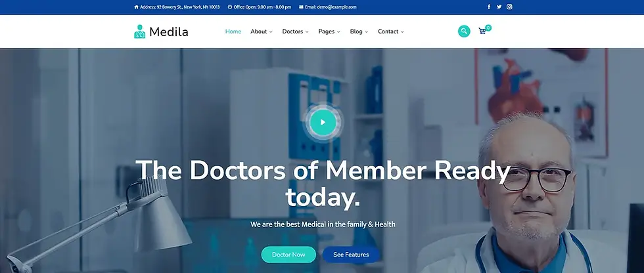Viewport: 644px width, 273px height.
Task: Click the 92 Bowery St. address text
Action: (x=180, y=7)
